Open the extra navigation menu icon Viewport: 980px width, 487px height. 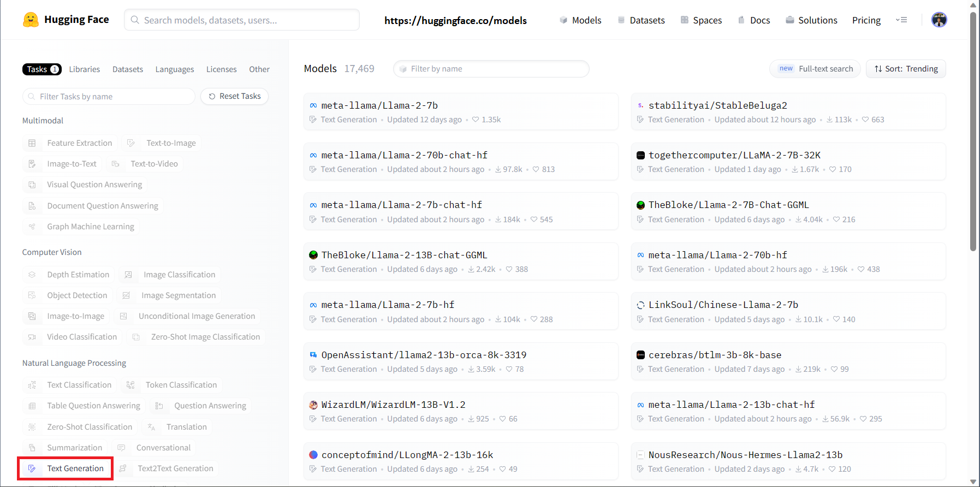coord(901,20)
